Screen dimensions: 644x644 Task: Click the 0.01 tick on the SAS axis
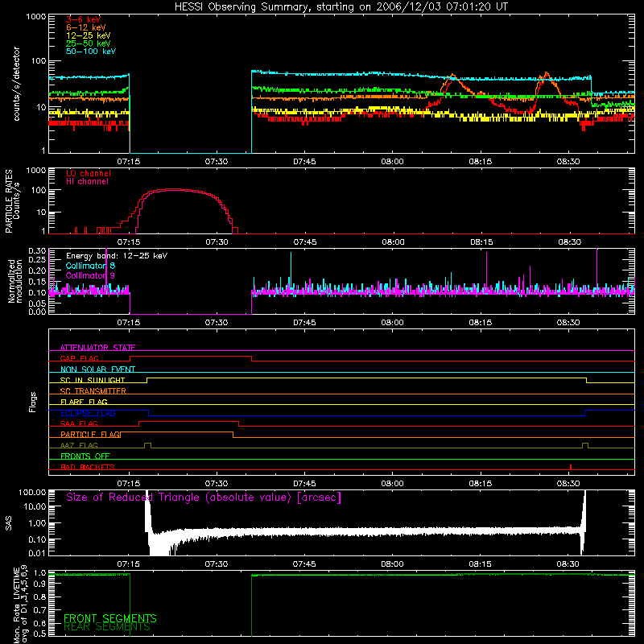coord(37,553)
